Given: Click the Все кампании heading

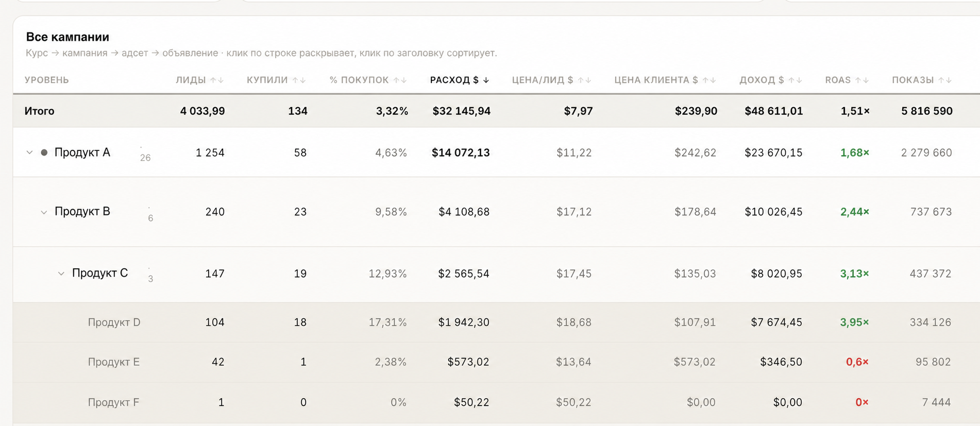Looking at the screenshot, I should pyautogui.click(x=67, y=37).
